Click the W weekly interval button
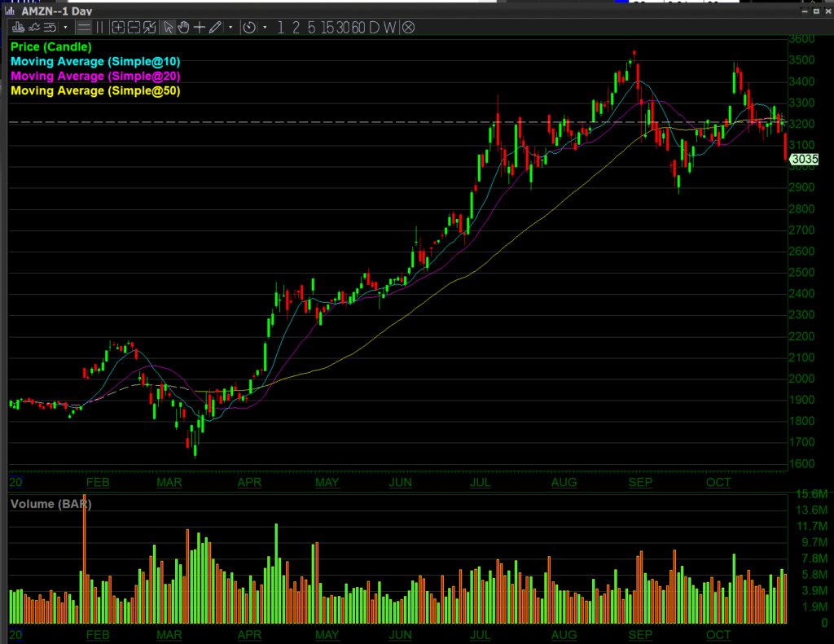 pos(389,28)
